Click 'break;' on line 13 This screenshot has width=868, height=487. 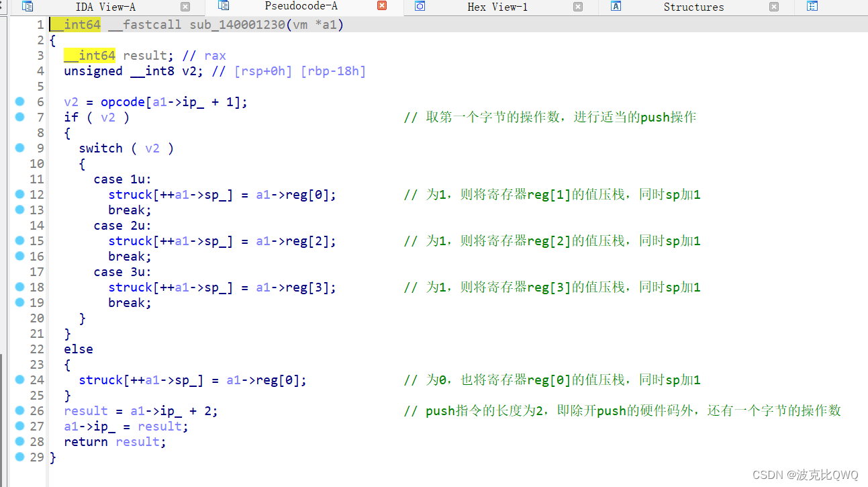click(x=130, y=210)
